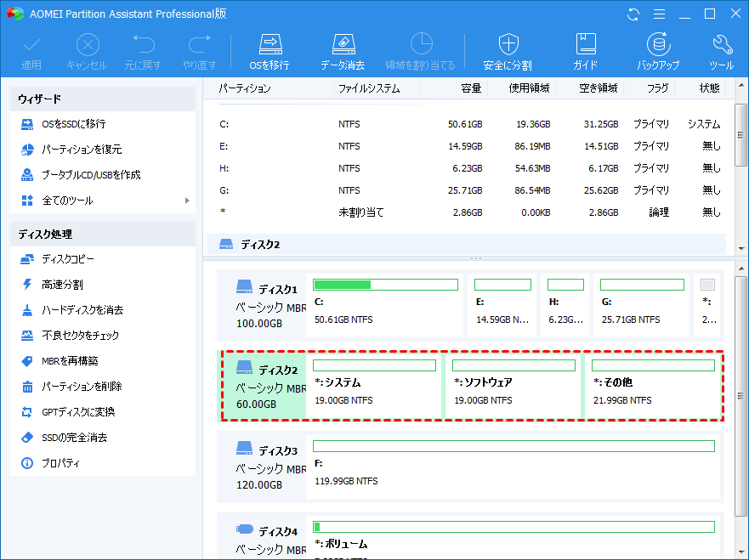Select unallocated block on ディスク1
Screen dimensions: 749x560
tap(707, 306)
